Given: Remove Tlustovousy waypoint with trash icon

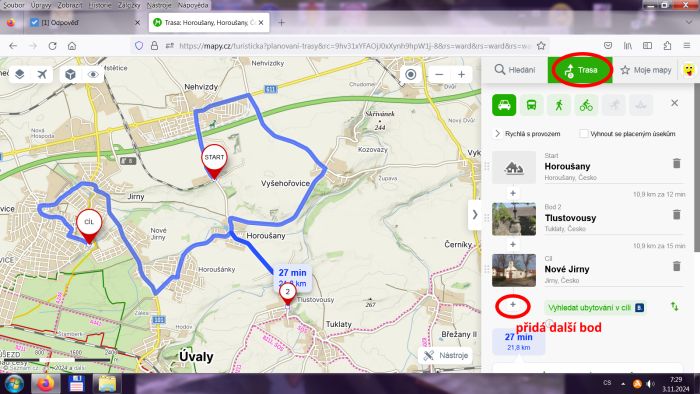Looking at the screenshot, I should pyautogui.click(x=676, y=215).
